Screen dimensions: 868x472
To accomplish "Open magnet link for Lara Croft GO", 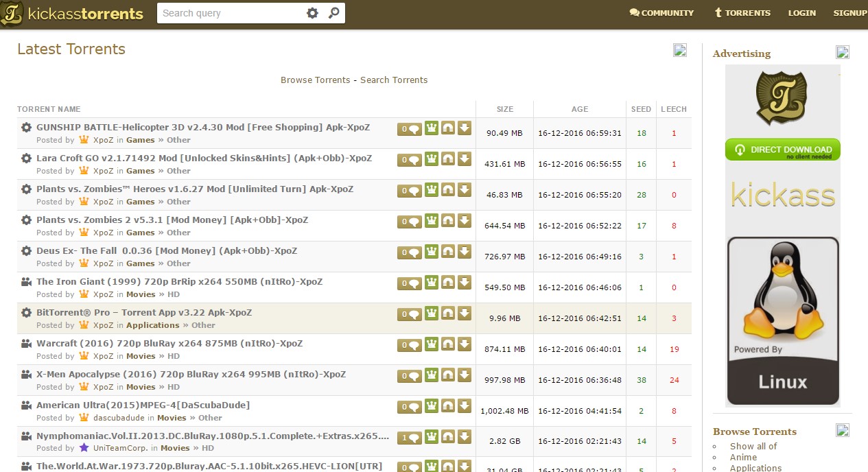I will [448, 158].
